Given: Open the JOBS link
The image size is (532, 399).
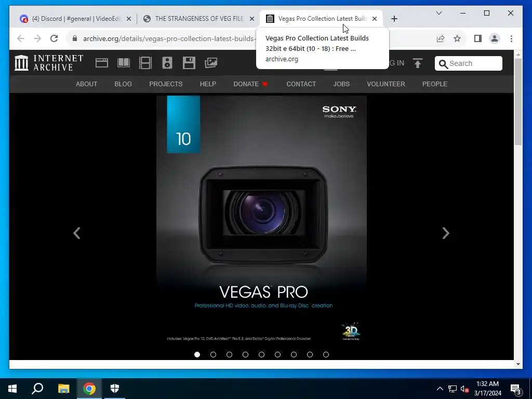Looking at the screenshot, I should pyautogui.click(x=341, y=84).
